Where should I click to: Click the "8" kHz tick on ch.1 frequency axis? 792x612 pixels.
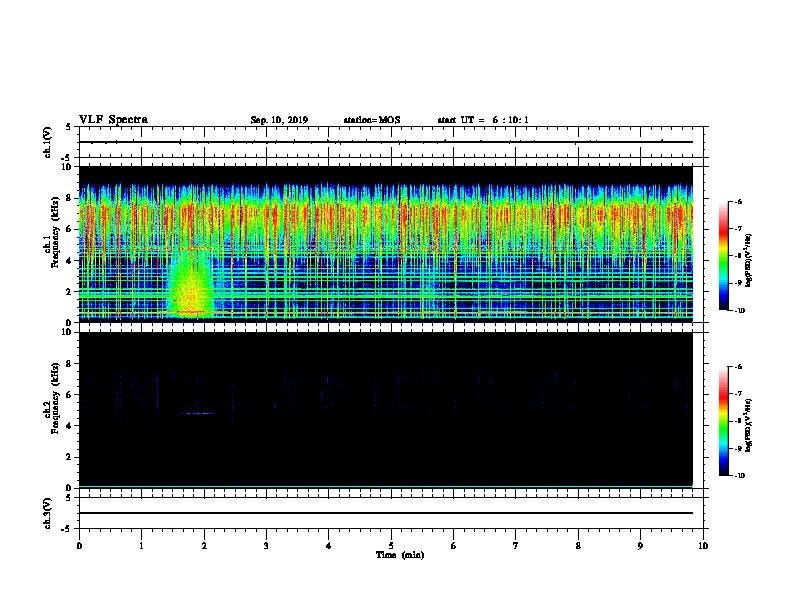pos(69,198)
